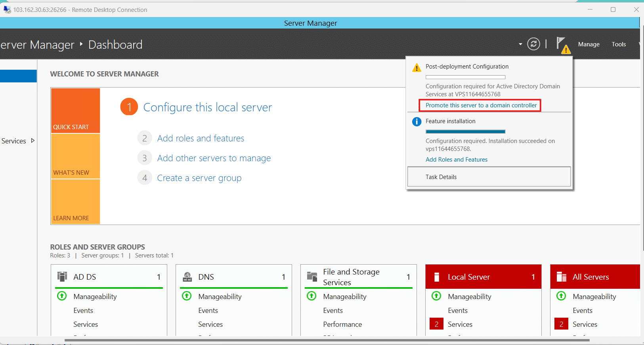The image size is (644, 345).
Task: Click Create a server group link
Action: coord(199,178)
